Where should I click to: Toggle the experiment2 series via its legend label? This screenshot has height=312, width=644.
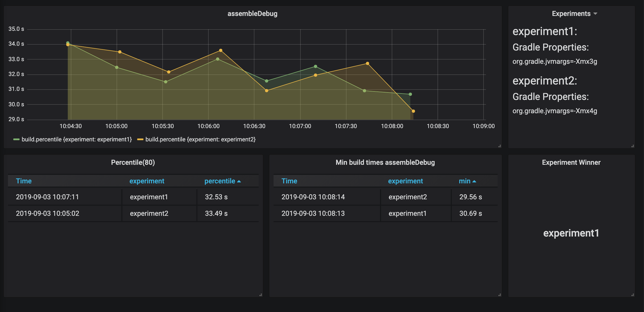point(200,140)
